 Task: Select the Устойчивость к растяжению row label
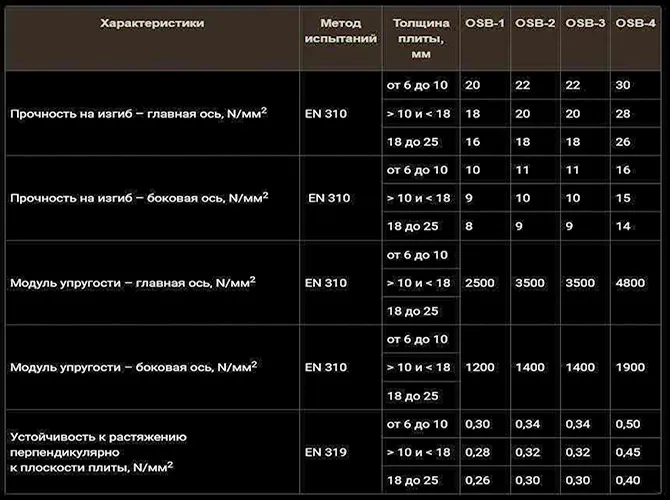[x=98, y=452]
